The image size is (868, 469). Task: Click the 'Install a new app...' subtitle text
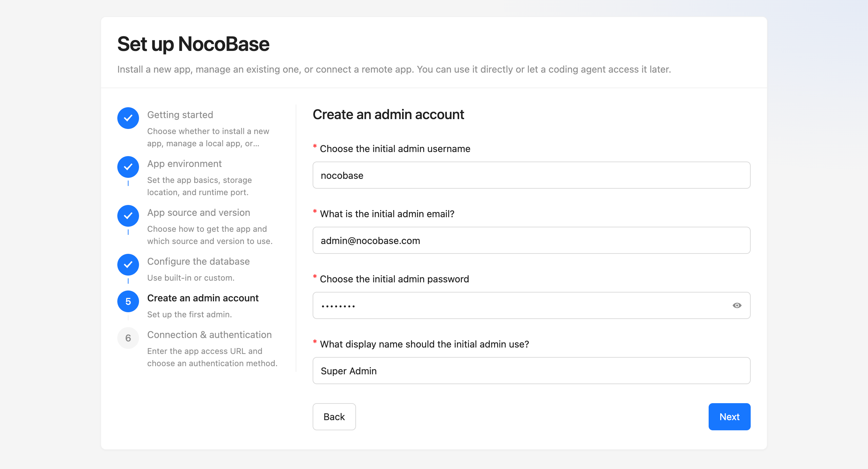[394, 69]
